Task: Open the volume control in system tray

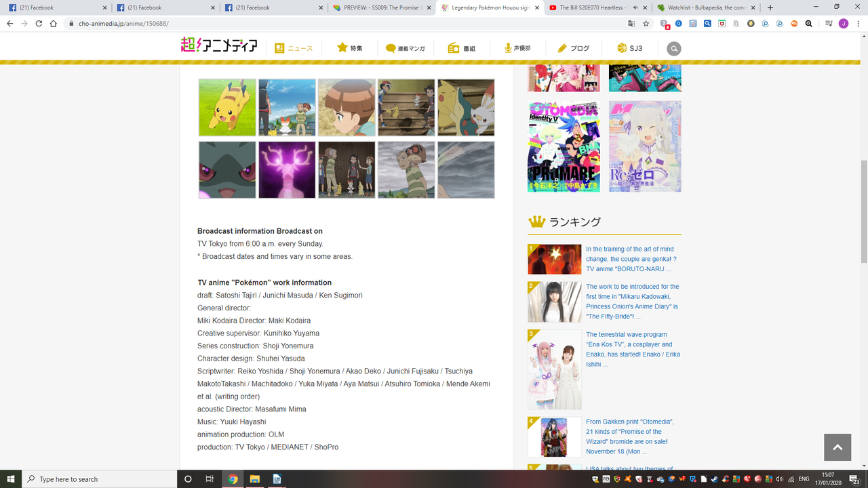Action: coord(779,479)
